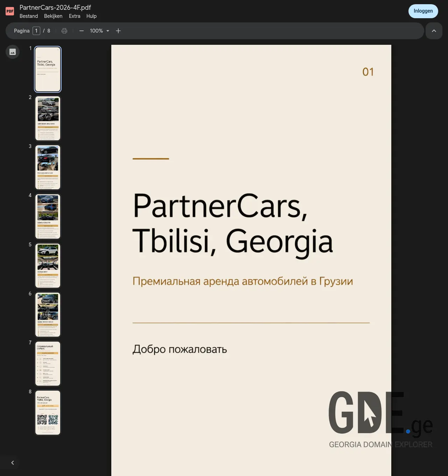Select page 6 thumbnail Range Rover
The image size is (448, 476).
coord(48,315)
